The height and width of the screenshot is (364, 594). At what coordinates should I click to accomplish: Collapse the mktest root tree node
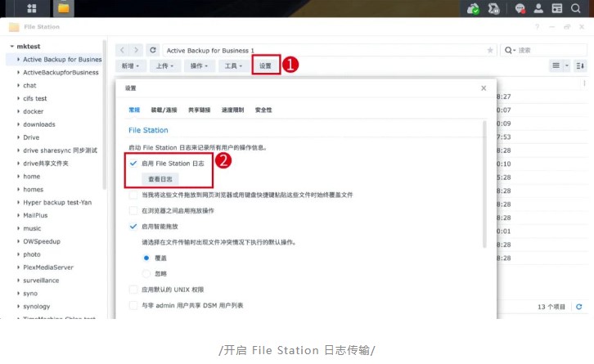pyautogui.click(x=12, y=46)
